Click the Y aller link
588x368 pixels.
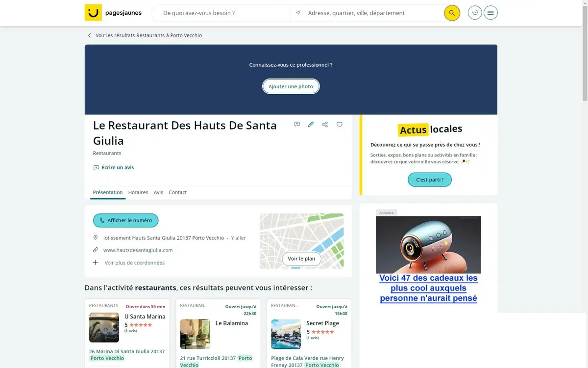pos(239,238)
